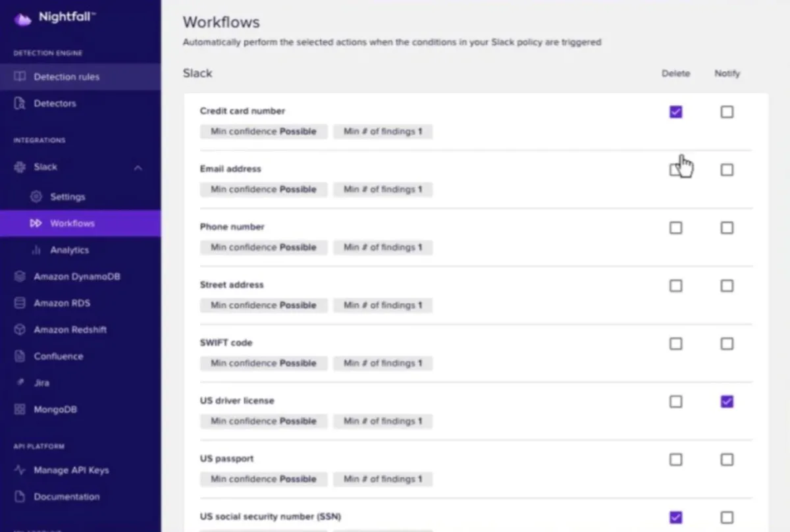Click the Workflows page heading
Screen dimensions: 790x532
pyautogui.click(x=221, y=22)
